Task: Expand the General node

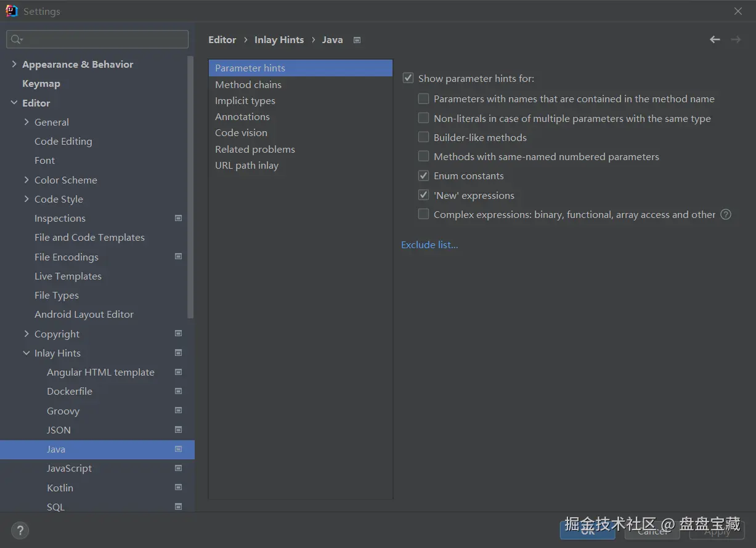Action: (26, 122)
